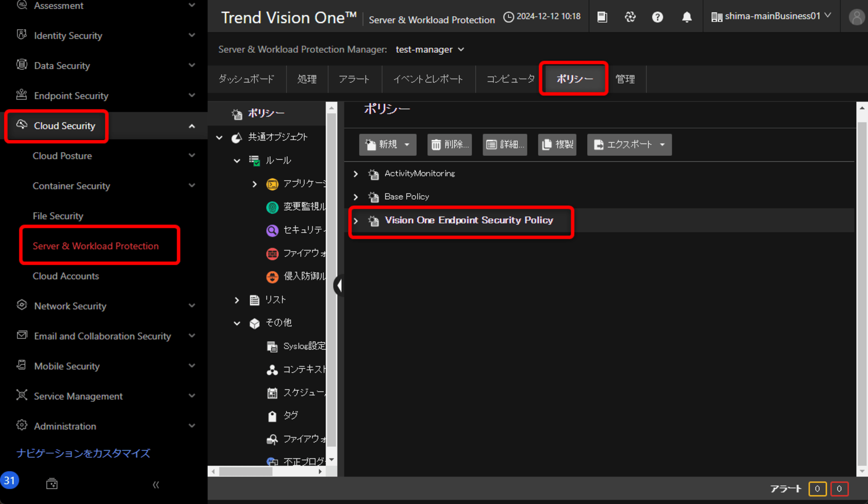Click the Identity Security sidebar icon
Screen dimensions: 868x504
pos(22,35)
